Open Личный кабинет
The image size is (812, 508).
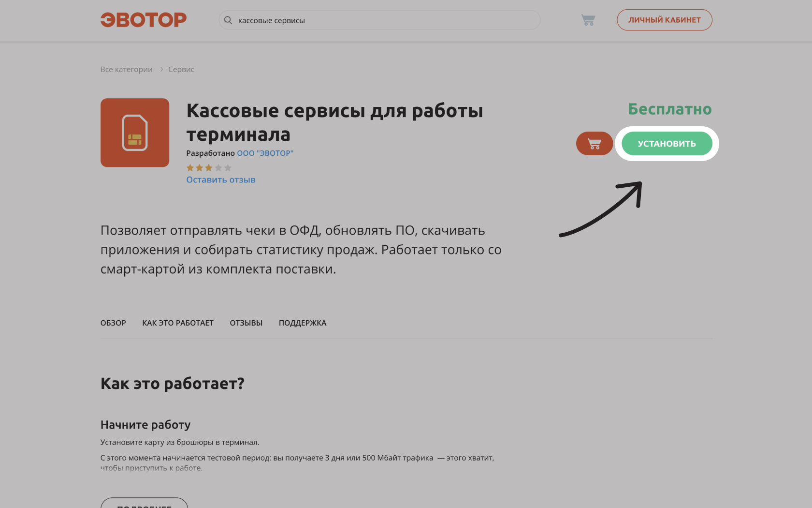(664, 20)
